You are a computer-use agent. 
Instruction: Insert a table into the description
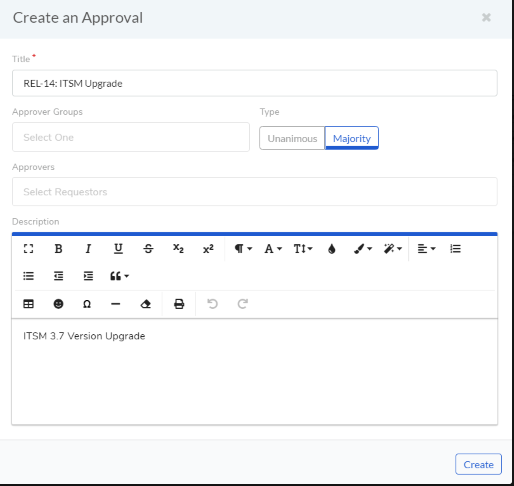point(29,304)
